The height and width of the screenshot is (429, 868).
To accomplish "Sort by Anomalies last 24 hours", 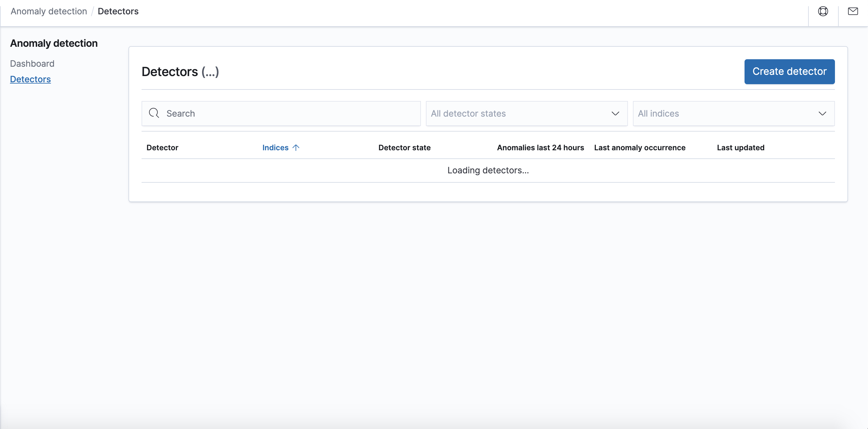I will 540,147.
